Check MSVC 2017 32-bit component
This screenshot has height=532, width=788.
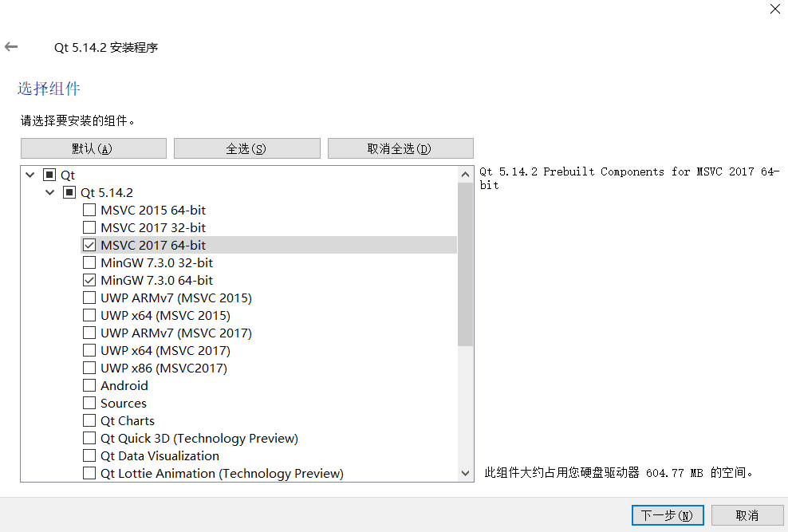(x=89, y=227)
